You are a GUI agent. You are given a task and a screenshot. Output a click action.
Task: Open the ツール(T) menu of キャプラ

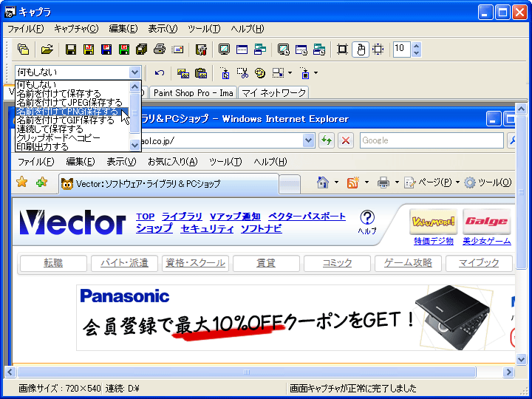point(204,29)
